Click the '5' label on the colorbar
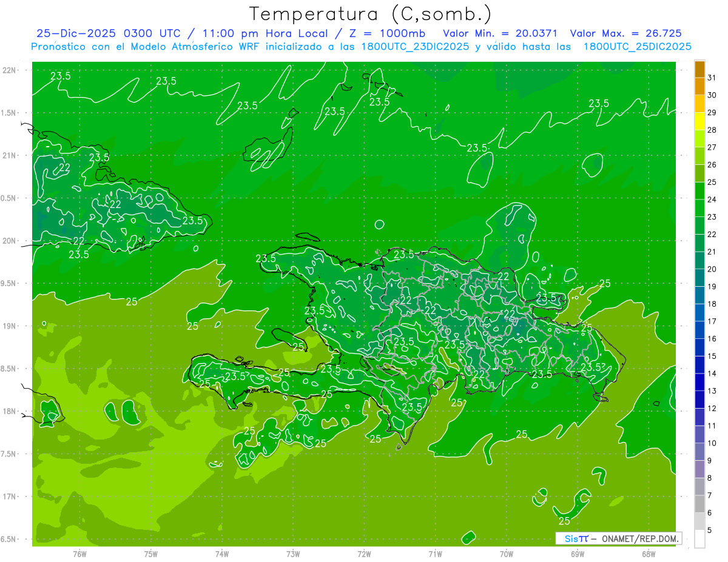The width and height of the screenshot is (728, 562). tap(710, 530)
